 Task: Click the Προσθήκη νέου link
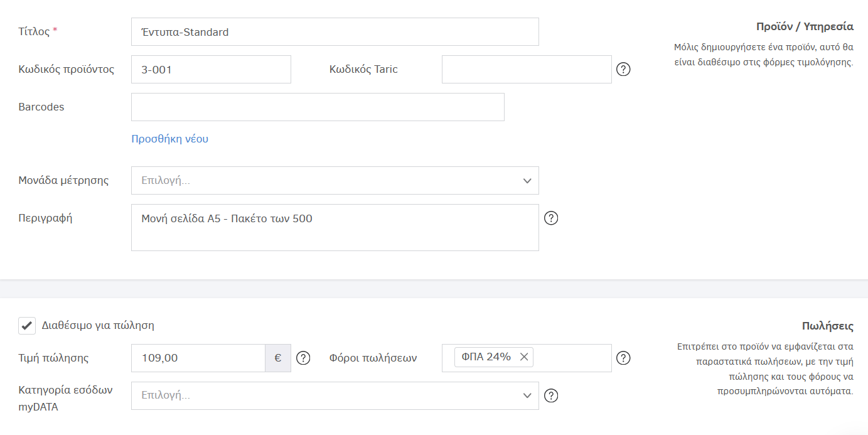pyautogui.click(x=169, y=139)
